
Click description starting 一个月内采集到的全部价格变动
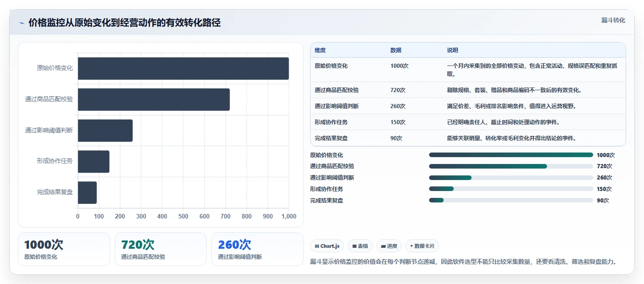click(x=532, y=70)
